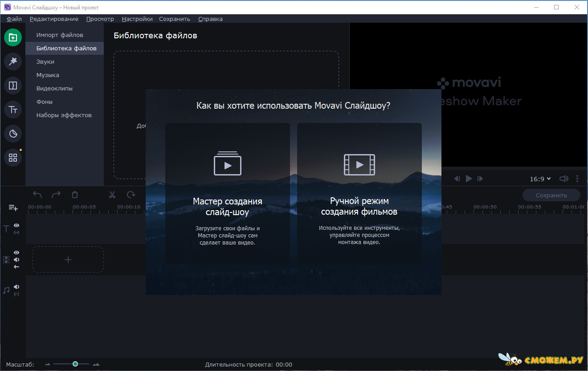Select Наборы эффектов category
Image resolution: width=588 pixels, height=371 pixels.
pyautogui.click(x=65, y=115)
